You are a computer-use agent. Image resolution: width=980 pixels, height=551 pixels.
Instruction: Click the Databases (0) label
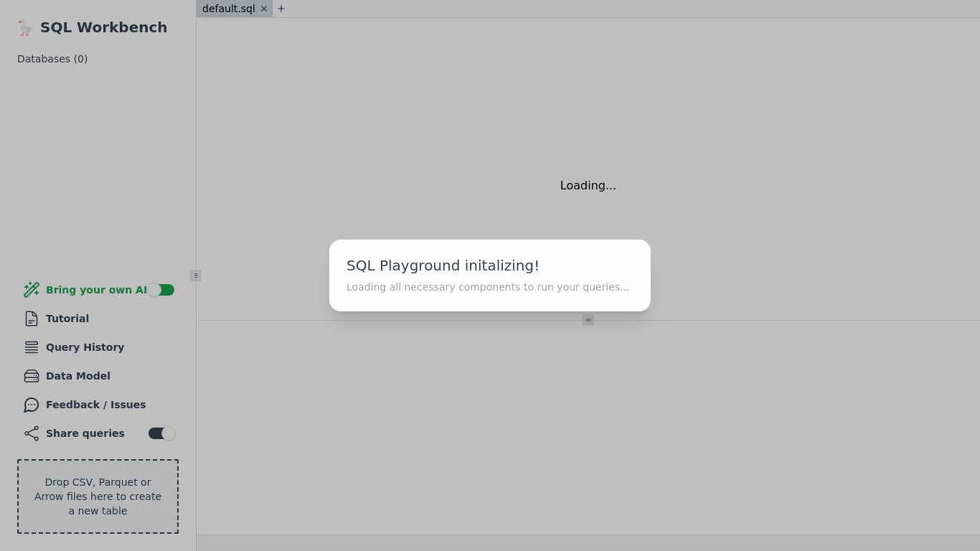point(52,59)
